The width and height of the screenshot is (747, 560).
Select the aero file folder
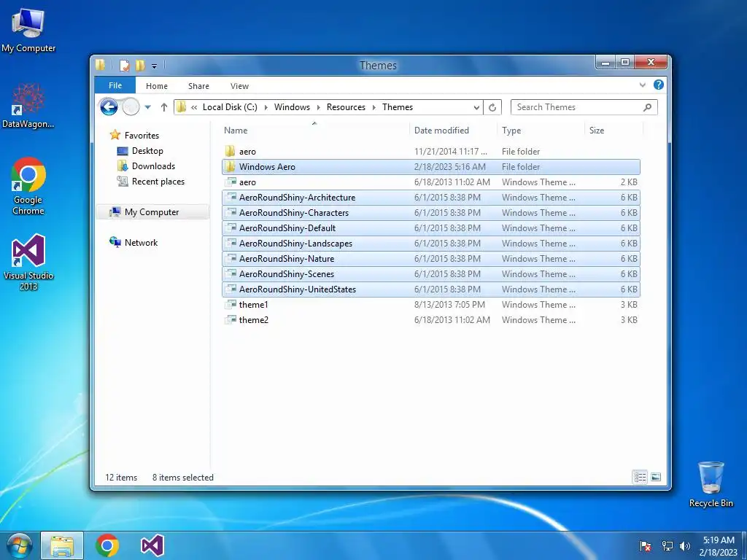click(x=431, y=152)
